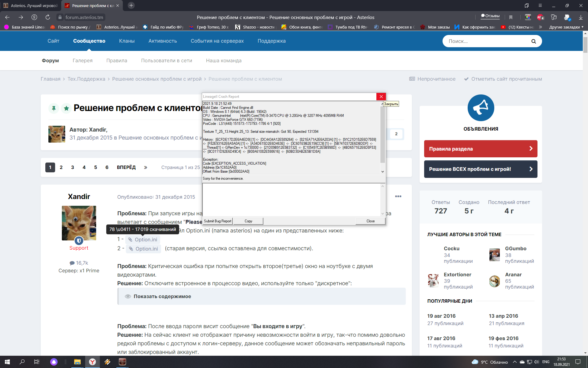
Task: Open Aranar author profile
Action: click(x=513, y=274)
